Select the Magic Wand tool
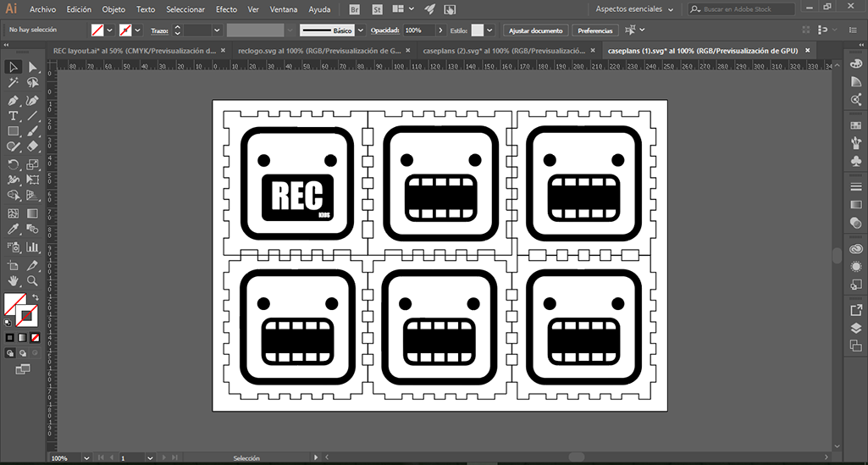This screenshot has height=465, width=868. coord(14,83)
